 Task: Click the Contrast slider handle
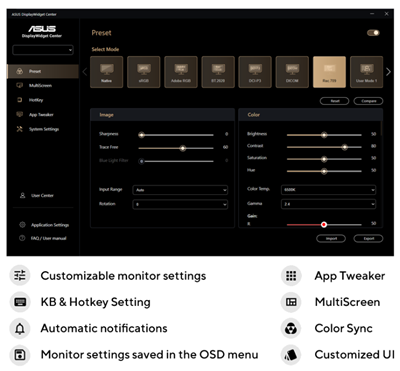click(x=345, y=147)
